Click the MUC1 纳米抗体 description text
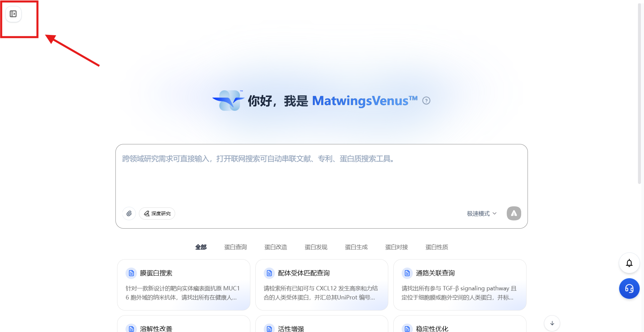This screenshot has width=644, height=332. [183, 293]
